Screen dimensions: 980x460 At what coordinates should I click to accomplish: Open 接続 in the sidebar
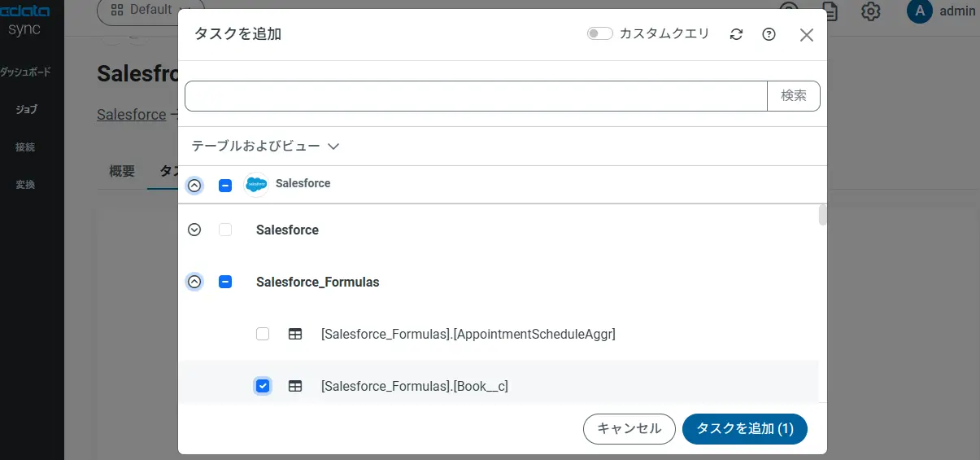coord(26,147)
